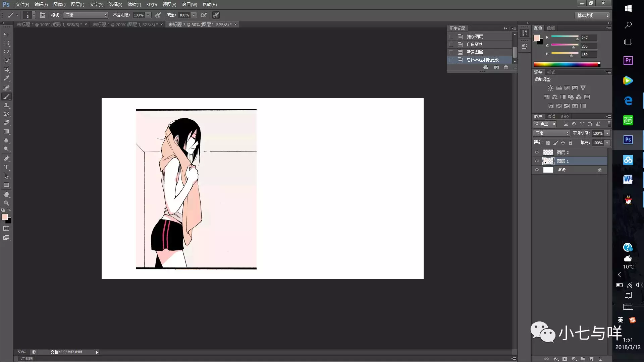Screen dimensions: 644x362
Task: Toggle lock all for the layer
Action: click(571, 143)
